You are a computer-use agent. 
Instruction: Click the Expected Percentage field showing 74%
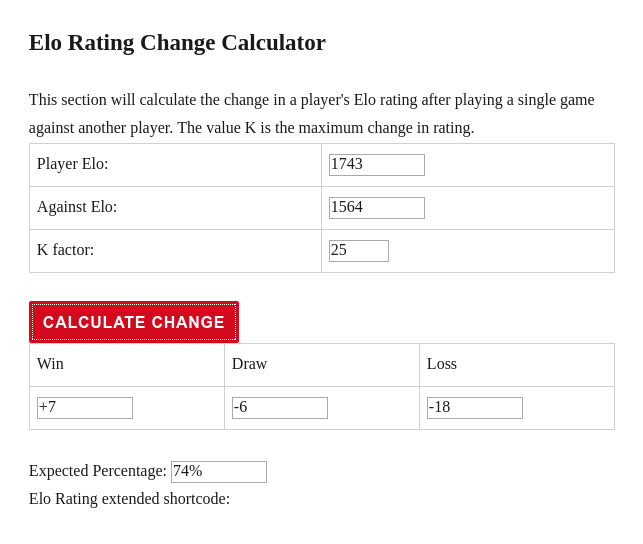219,472
